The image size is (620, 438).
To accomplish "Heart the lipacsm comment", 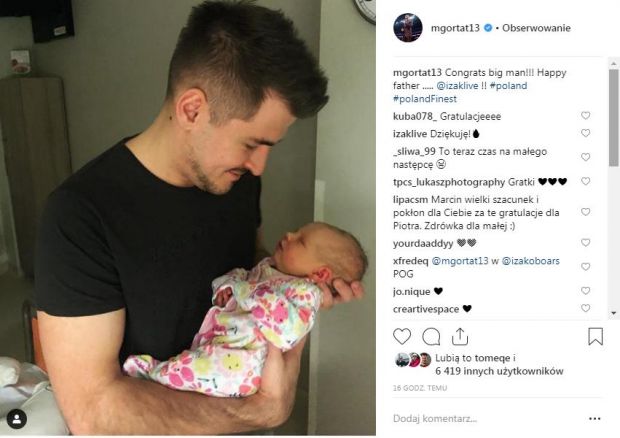I will [x=586, y=212].
